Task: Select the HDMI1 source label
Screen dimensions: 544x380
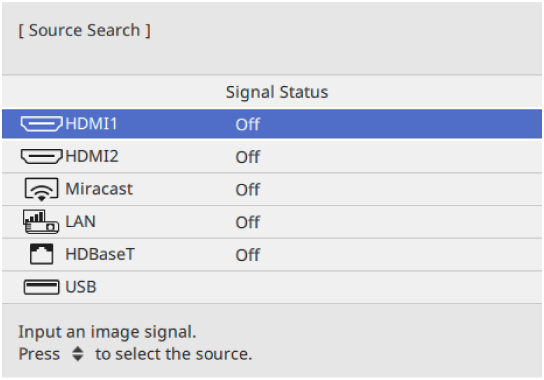Action: (92, 124)
